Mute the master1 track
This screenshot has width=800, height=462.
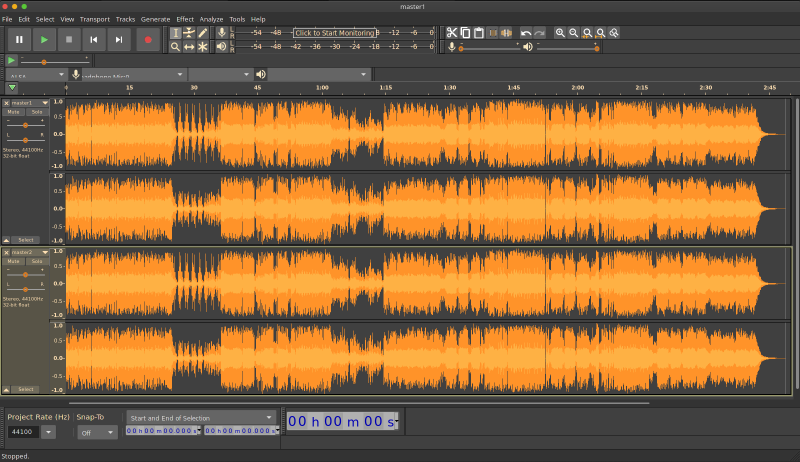14,112
